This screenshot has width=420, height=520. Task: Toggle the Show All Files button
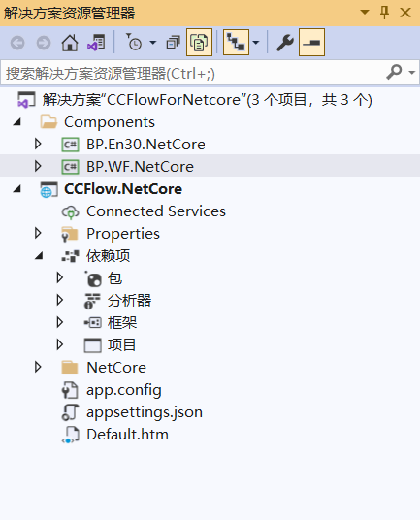[x=199, y=43]
